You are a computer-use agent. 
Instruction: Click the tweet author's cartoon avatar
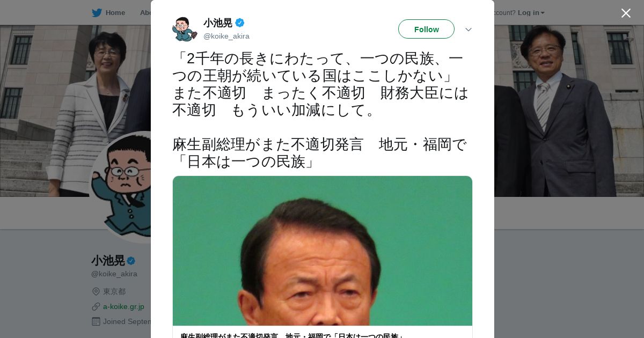coord(185,29)
